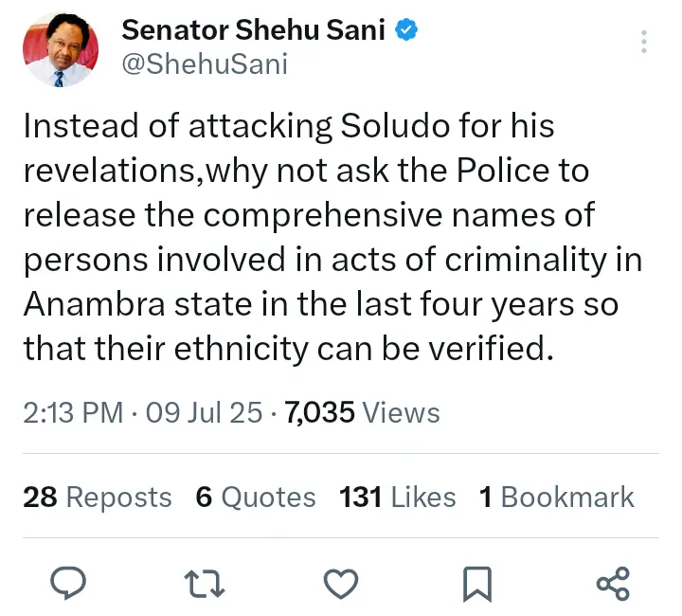The image size is (682, 616).
Task: Bookmark this tweet with the bookmark icon
Action: point(477,583)
